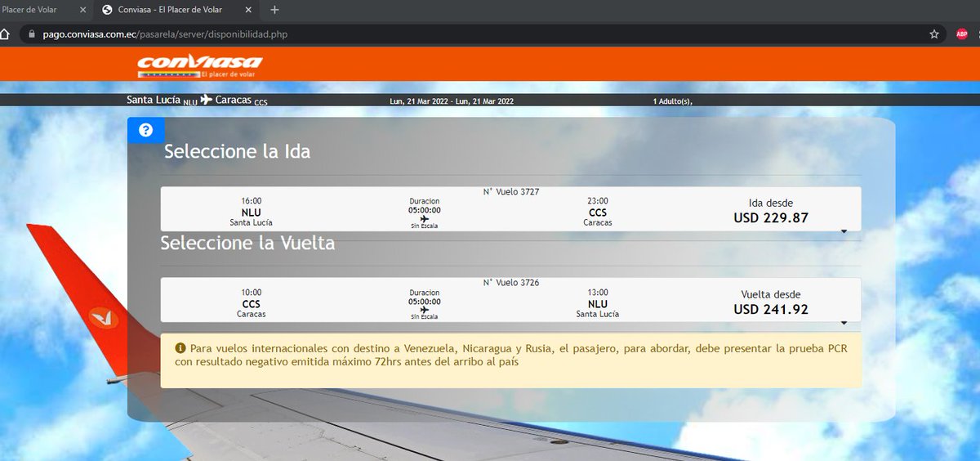Viewport: 980px width, 461px height.
Task: Expand fare options for flight 3726 arrow
Action: coord(844,323)
